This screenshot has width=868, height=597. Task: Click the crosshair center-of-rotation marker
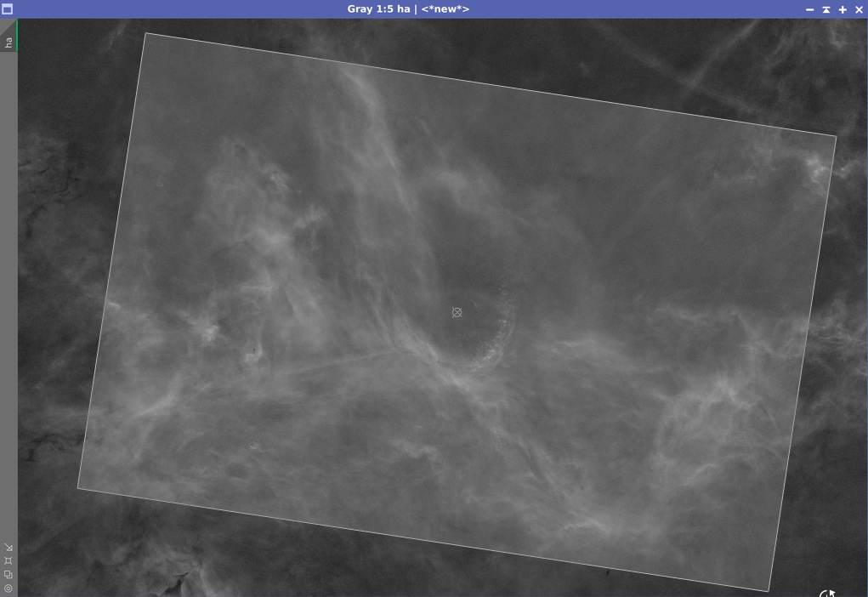(457, 312)
